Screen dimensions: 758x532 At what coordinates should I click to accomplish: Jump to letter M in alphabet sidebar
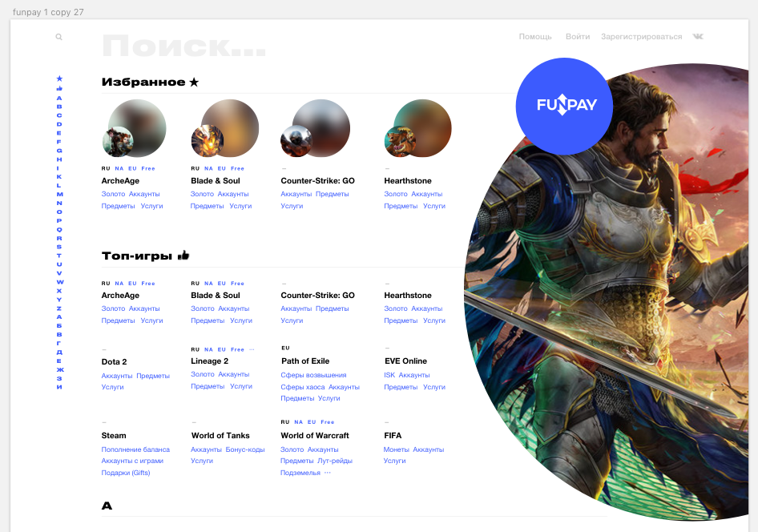click(59, 194)
